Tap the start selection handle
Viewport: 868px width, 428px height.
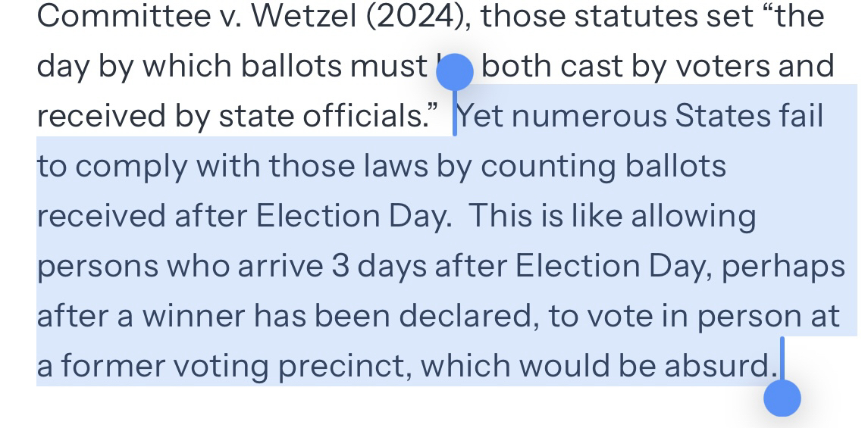tap(456, 73)
